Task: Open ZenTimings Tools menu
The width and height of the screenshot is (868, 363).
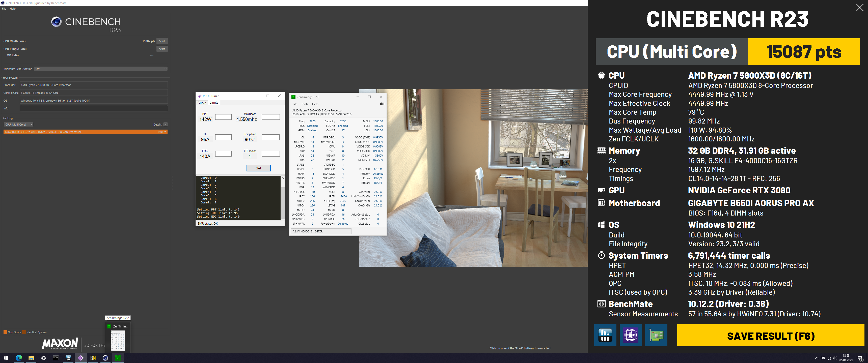Action: coord(305,104)
